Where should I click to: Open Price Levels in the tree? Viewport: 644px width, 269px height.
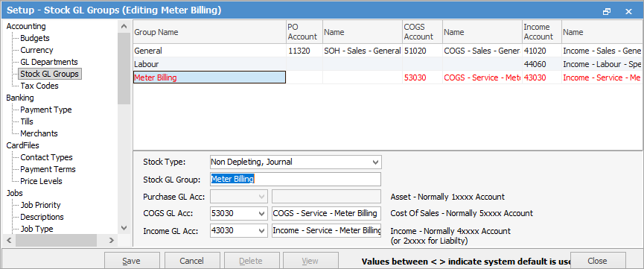(x=41, y=181)
